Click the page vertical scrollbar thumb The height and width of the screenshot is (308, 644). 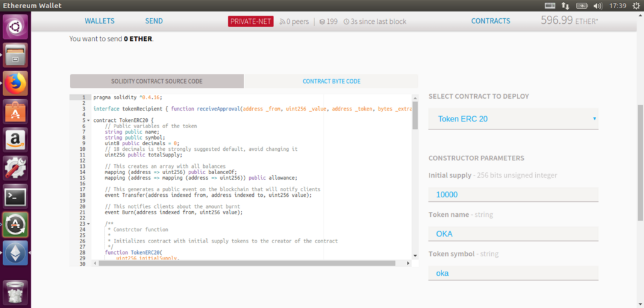(640, 162)
